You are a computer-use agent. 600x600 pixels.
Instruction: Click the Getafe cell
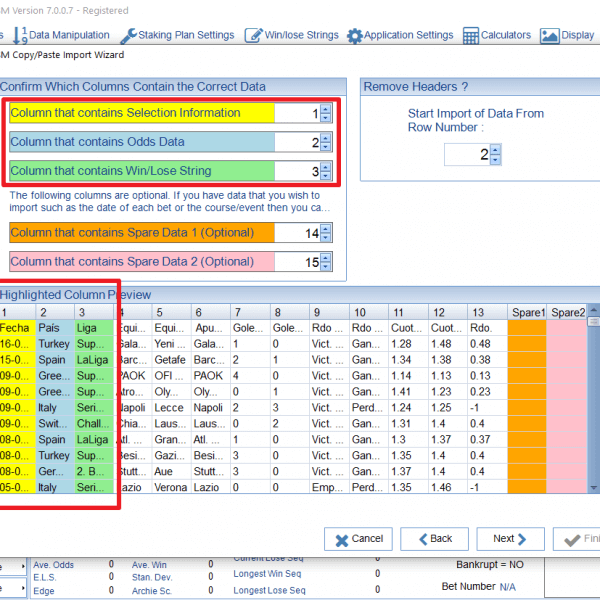171,360
